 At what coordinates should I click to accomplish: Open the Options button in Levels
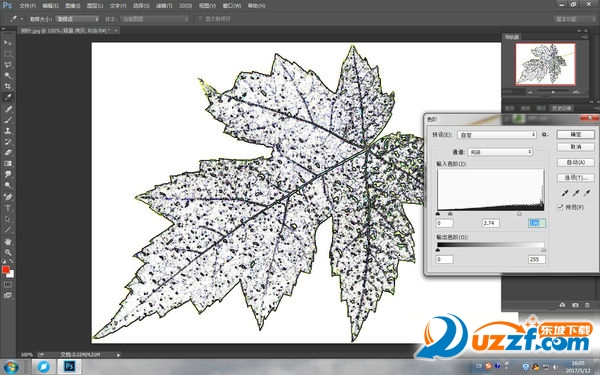point(576,178)
